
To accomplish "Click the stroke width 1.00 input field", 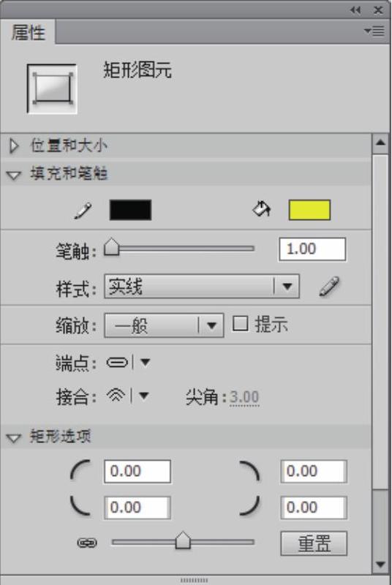I will coord(312,249).
